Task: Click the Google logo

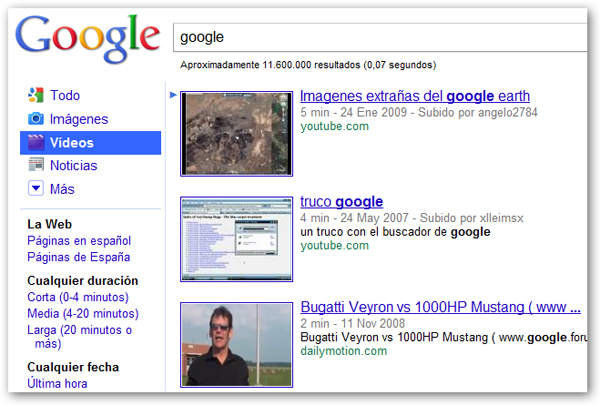Action: 87,39
